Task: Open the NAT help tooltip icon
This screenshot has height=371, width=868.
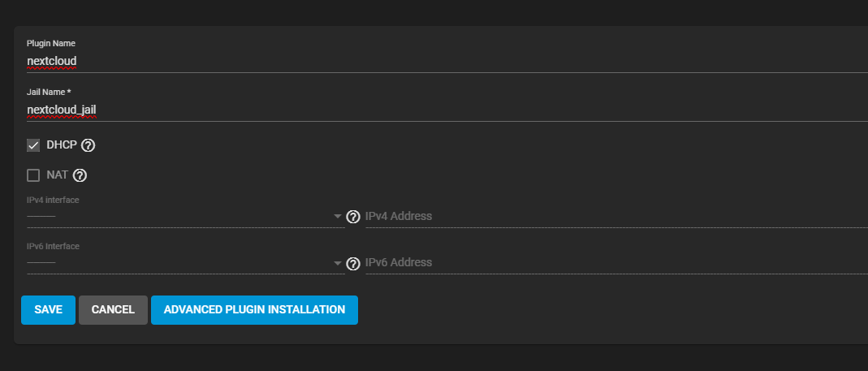Action: coord(80,175)
